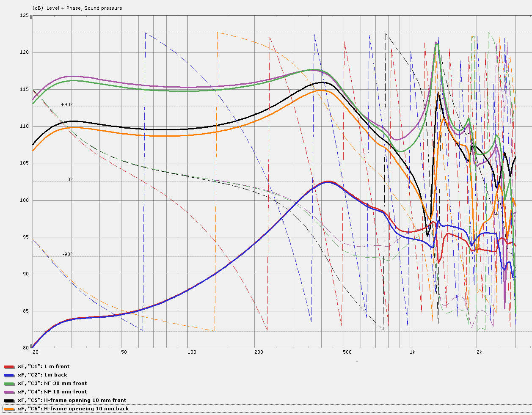Viewport: 532px width, 415px height.
Task: Click the 90 dB level axis label
Action: pyautogui.click(x=25, y=274)
